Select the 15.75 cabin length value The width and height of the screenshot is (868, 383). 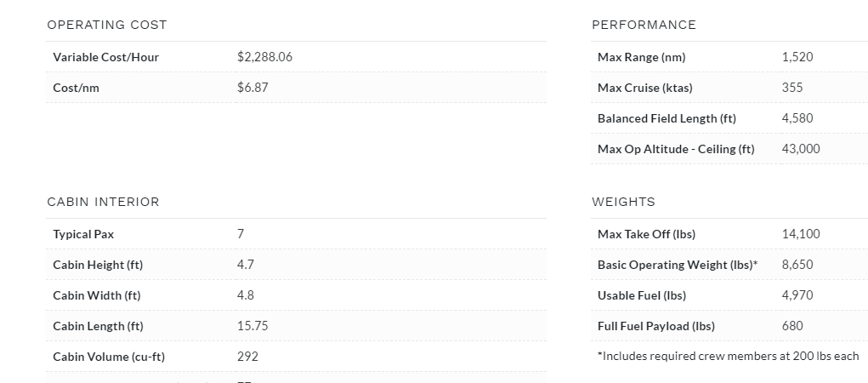(250, 326)
